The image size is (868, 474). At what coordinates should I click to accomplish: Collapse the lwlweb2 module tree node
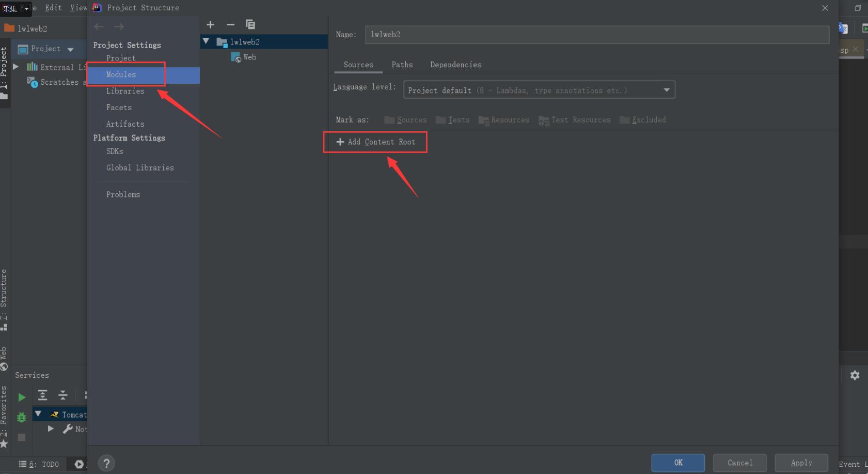(x=206, y=41)
